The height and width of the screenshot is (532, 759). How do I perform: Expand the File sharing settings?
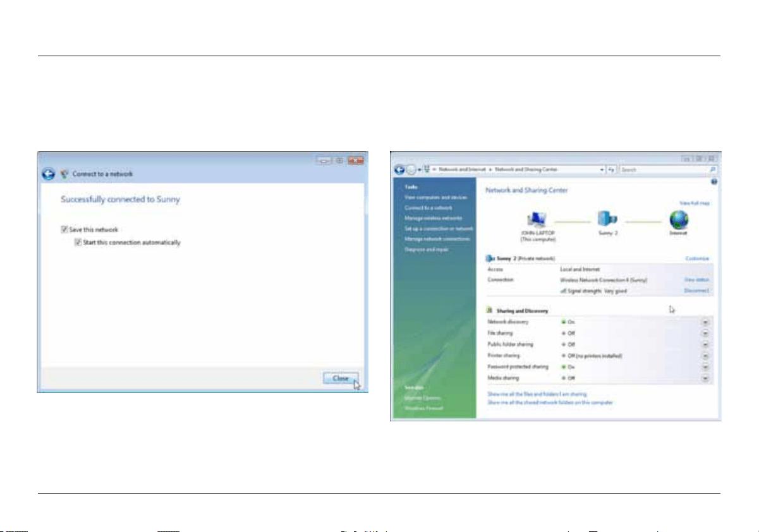click(705, 333)
